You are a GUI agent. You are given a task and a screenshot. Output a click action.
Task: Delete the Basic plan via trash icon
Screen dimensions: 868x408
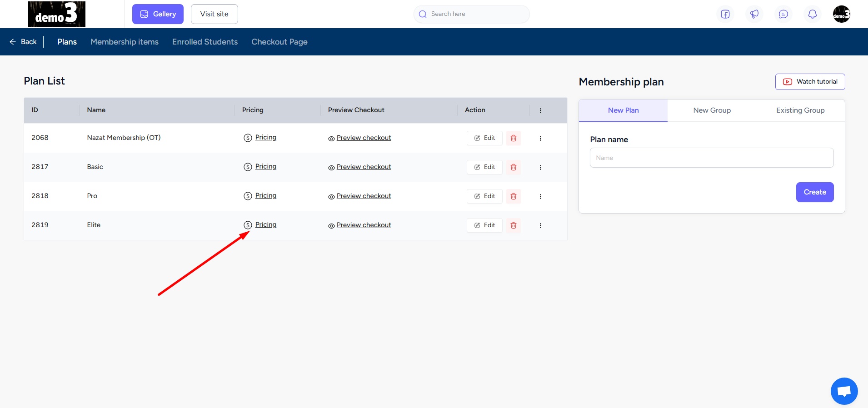point(514,167)
